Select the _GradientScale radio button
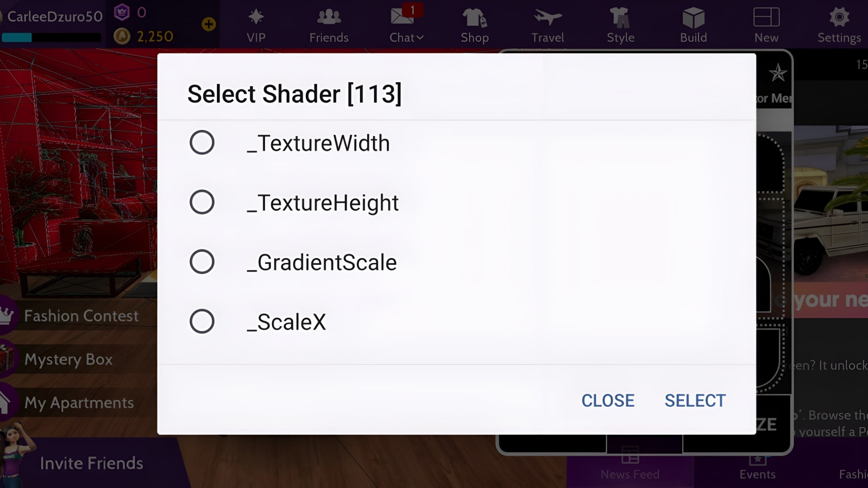Screen dimensions: 868x488 tap(202, 262)
